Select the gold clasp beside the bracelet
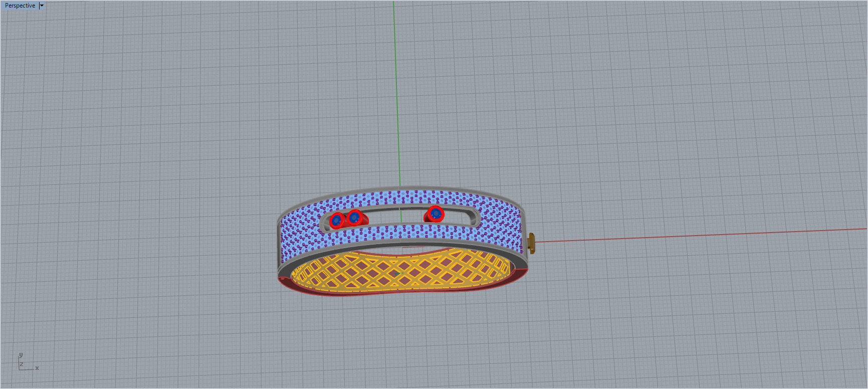868x389 pixels. click(532, 244)
